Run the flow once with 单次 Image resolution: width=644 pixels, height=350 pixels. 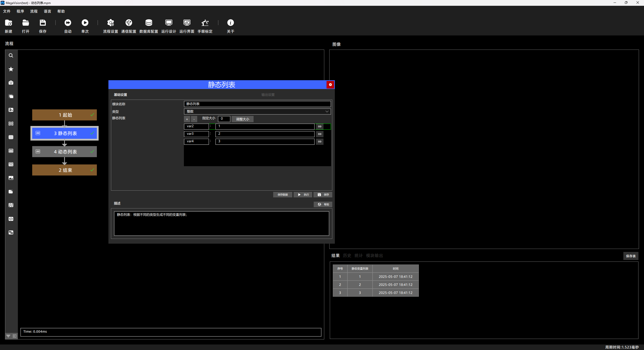pos(85,26)
